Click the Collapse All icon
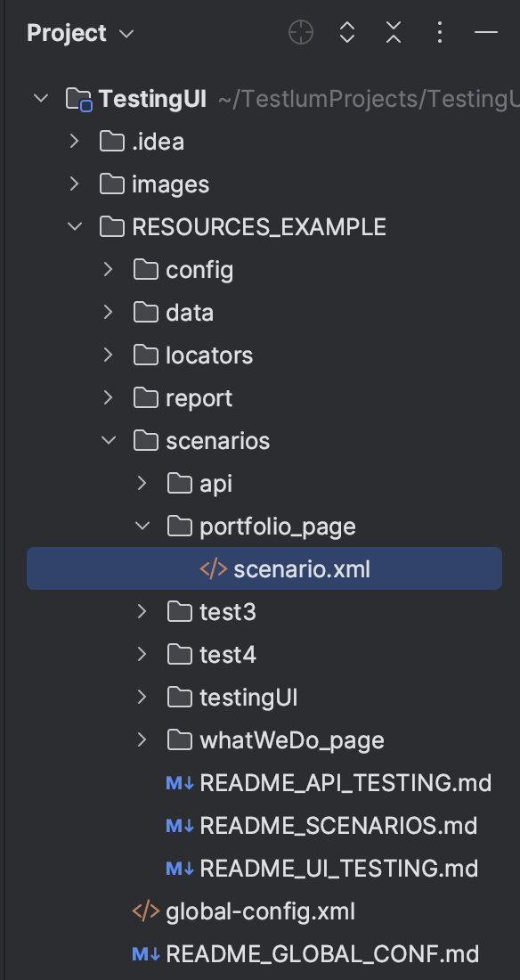The image size is (520, 980). coord(394,32)
